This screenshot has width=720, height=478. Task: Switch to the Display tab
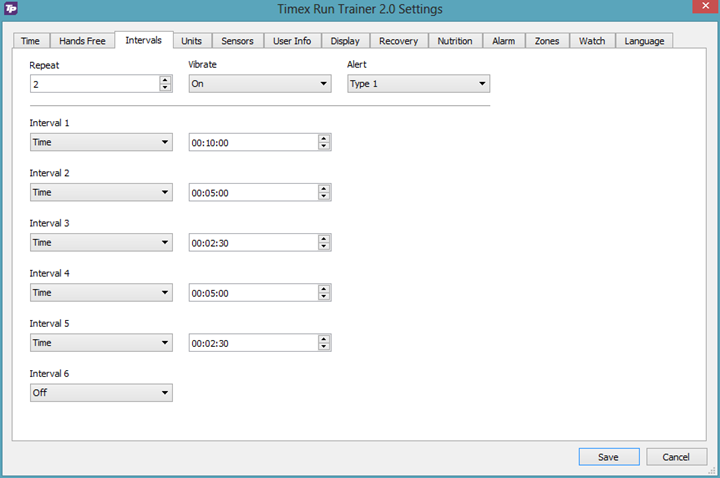coord(345,41)
